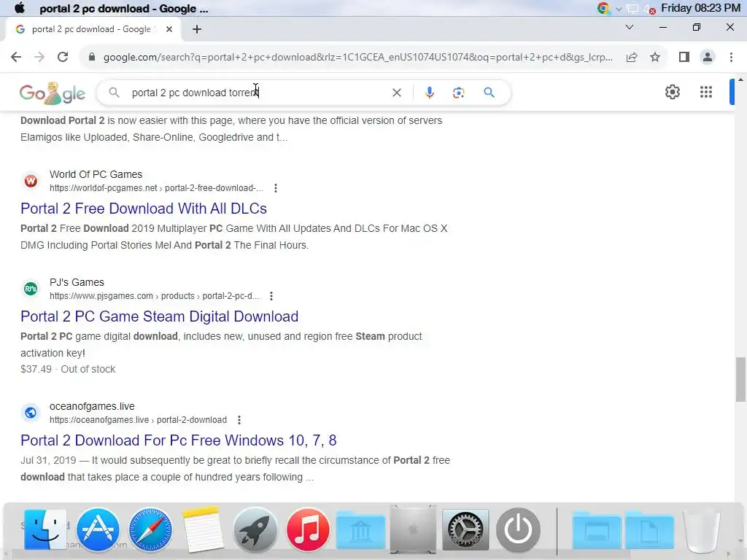Open Portal 2 Free Download With All DLCs
This screenshot has width=747, height=560.
[x=144, y=209]
